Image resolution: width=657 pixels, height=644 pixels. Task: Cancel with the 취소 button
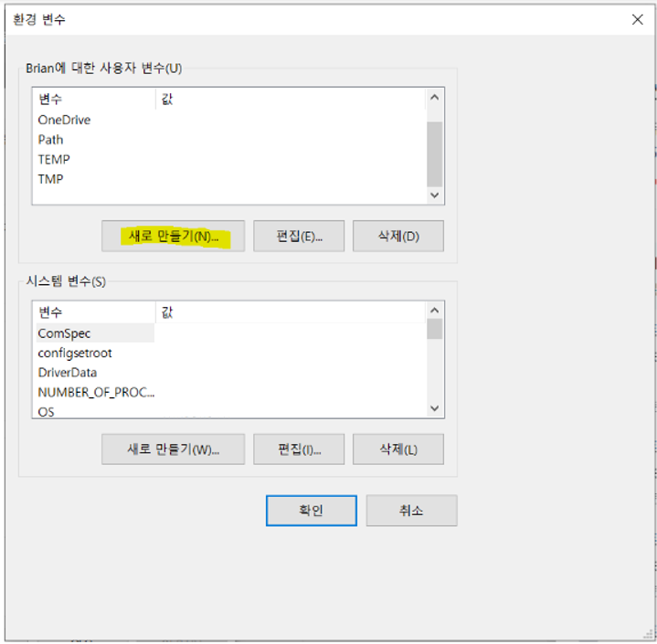411,511
